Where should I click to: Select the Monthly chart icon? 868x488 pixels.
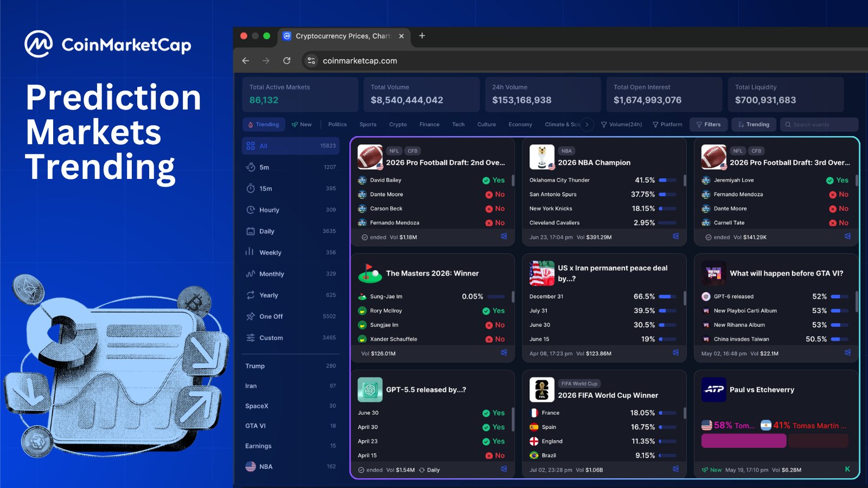(x=251, y=274)
